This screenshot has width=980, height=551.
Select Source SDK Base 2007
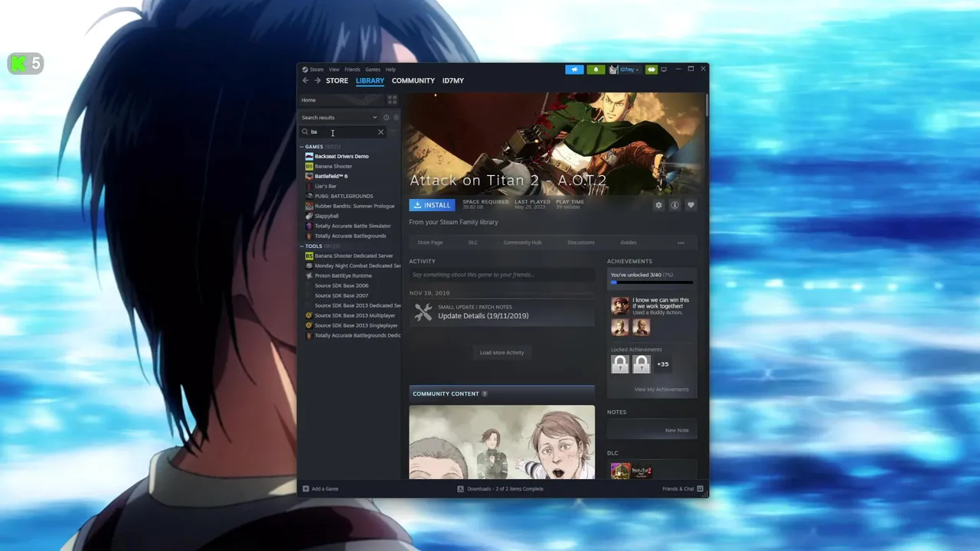point(341,295)
